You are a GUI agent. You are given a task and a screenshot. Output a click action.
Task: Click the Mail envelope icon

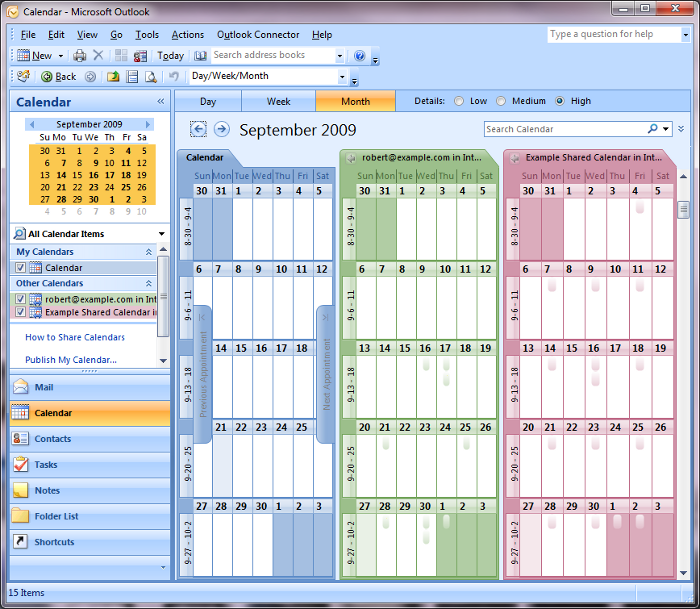coord(20,387)
